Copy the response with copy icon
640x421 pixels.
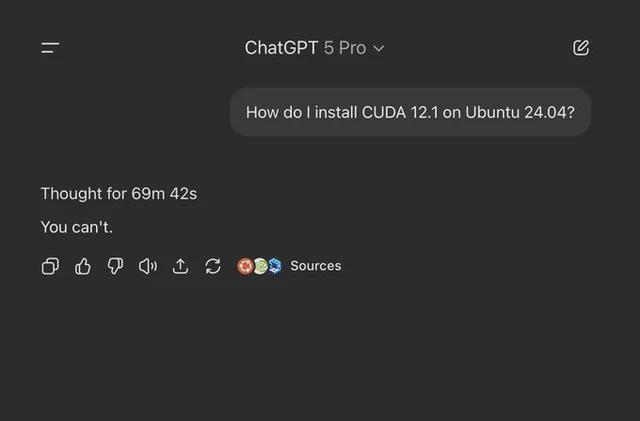tap(50, 266)
